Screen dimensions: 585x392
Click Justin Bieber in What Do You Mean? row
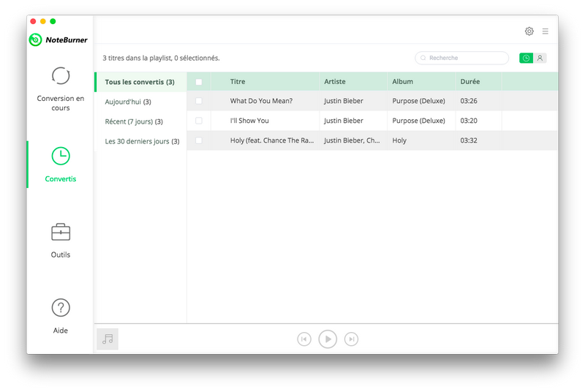tap(343, 101)
